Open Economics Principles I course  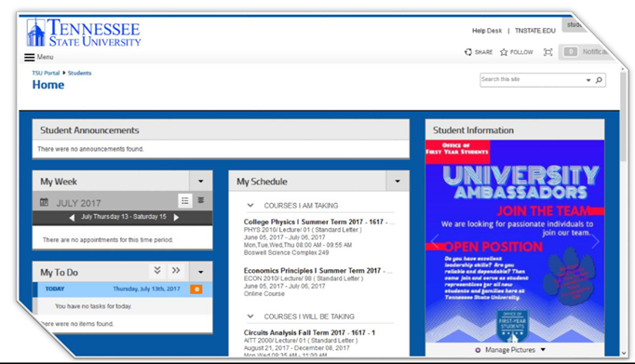click(317, 271)
